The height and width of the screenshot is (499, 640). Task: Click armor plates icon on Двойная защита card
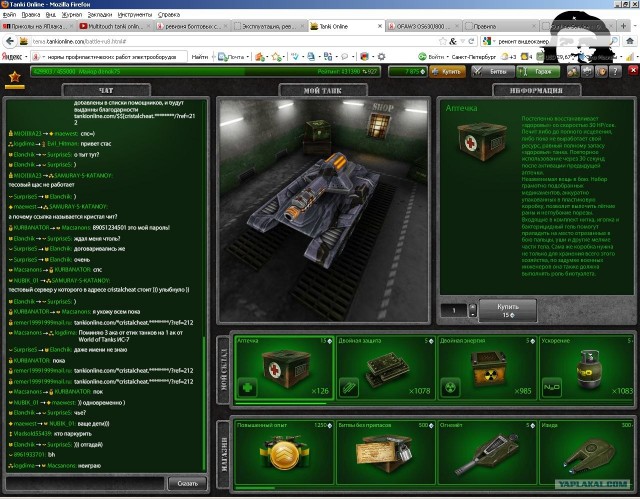(x=349, y=387)
